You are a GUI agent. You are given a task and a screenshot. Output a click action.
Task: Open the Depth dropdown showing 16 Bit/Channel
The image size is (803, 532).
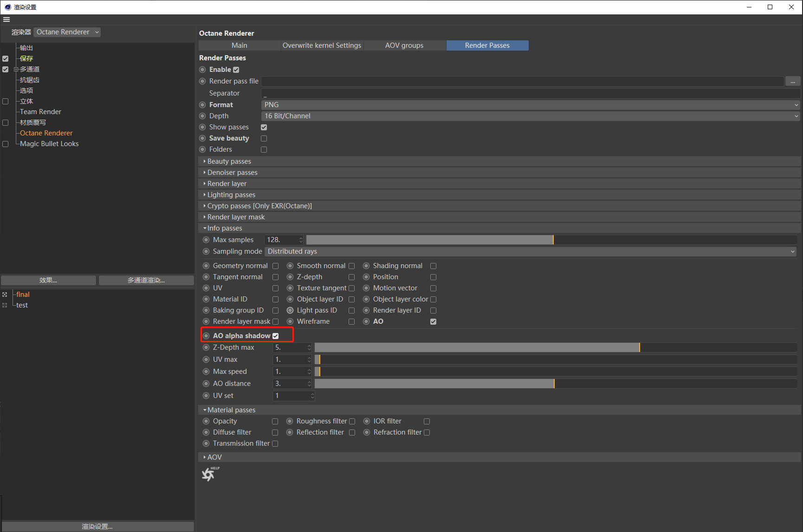(531, 116)
